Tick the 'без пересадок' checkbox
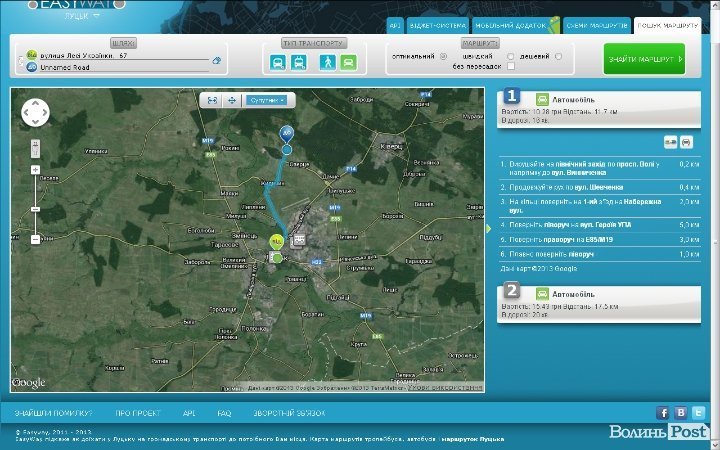Viewport: 720px width, 450px height. pos(511,67)
